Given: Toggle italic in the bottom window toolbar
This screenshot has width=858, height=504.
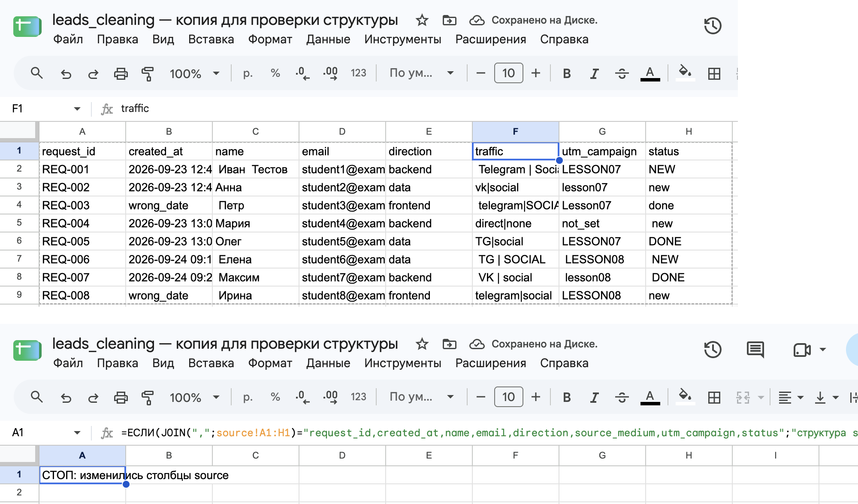Looking at the screenshot, I should (594, 398).
